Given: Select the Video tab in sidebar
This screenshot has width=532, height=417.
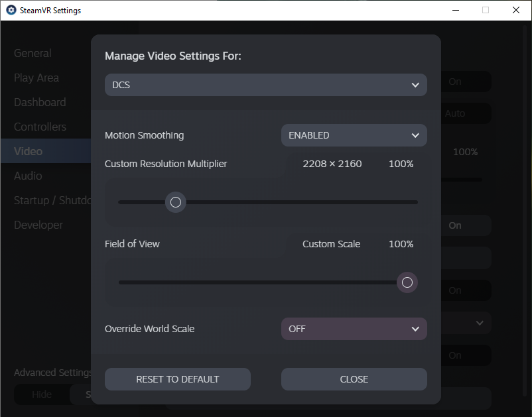Looking at the screenshot, I should point(46,151).
